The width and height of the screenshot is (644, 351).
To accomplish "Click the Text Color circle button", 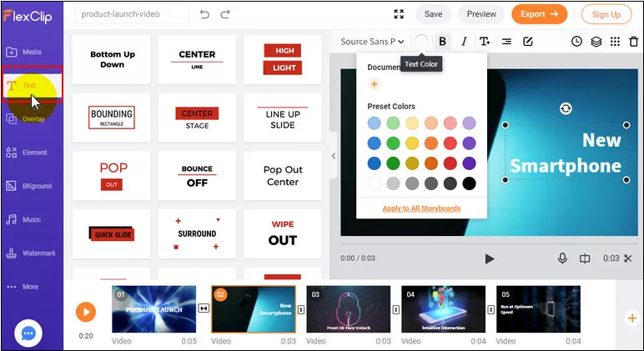I will tap(421, 42).
